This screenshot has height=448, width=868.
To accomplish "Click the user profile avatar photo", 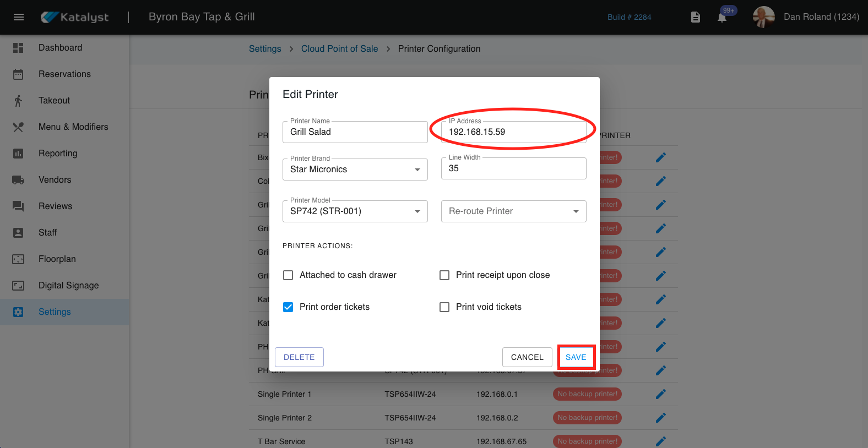I will pos(763,17).
